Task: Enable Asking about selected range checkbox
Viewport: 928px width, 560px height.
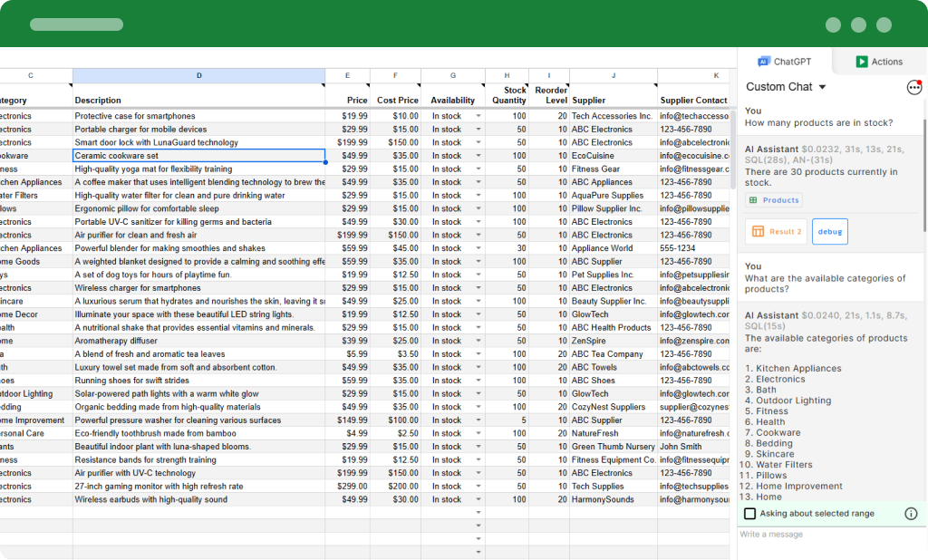Action: (x=750, y=514)
